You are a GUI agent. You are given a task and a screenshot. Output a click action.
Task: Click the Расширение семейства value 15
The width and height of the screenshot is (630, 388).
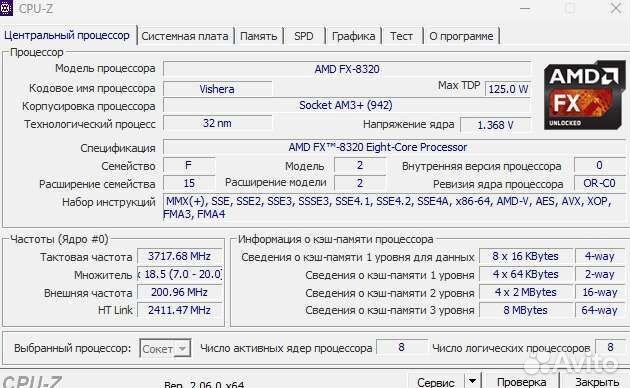(x=189, y=183)
